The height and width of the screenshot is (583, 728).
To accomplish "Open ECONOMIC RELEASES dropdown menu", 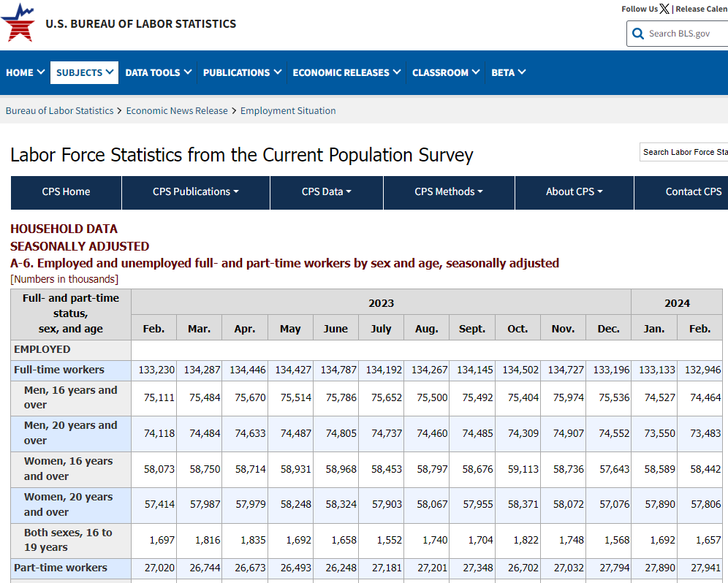I will click(x=346, y=72).
